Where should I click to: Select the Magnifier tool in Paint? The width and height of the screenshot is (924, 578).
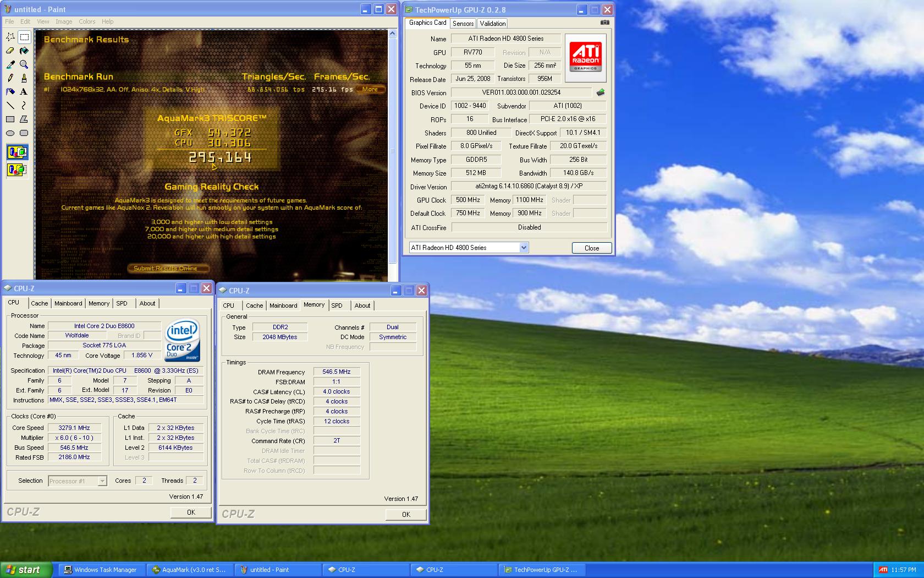coord(24,64)
